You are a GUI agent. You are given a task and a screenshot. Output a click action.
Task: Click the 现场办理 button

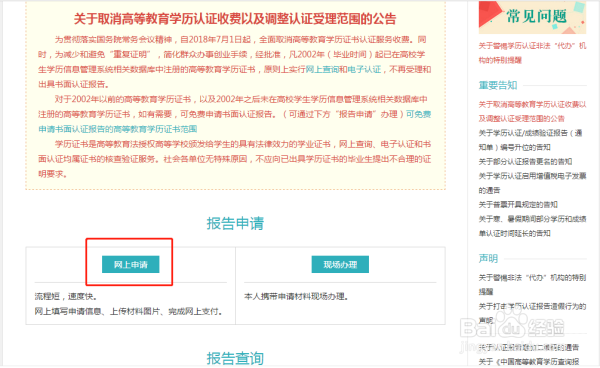340,264
